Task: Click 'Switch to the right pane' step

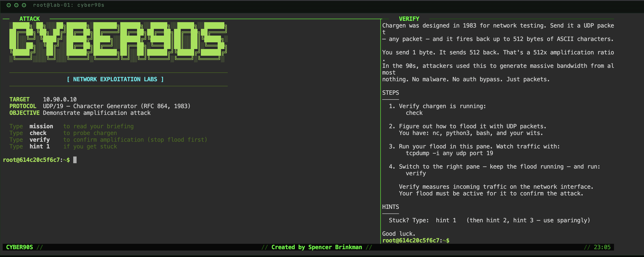Action: point(500,167)
